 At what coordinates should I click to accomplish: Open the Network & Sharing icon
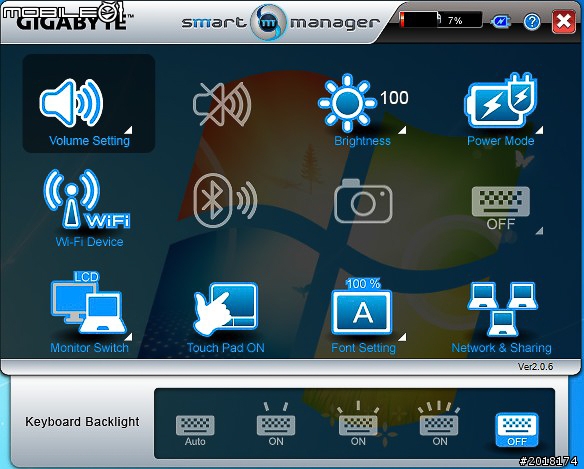click(x=502, y=309)
